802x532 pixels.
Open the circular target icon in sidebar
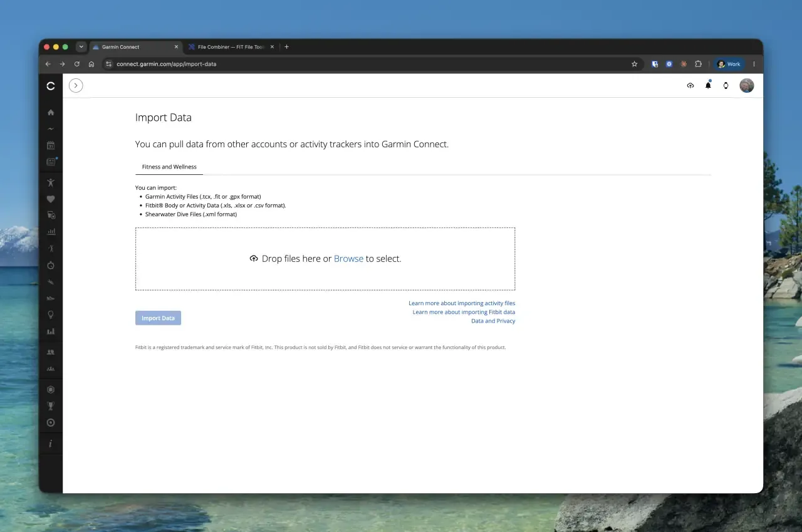[x=51, y=422]
